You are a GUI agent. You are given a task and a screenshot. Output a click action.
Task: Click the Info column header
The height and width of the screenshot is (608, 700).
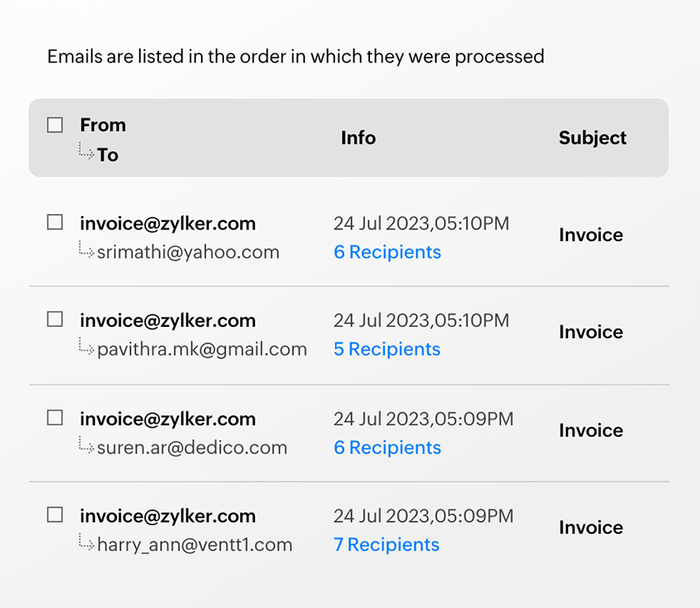coord(358,138)
